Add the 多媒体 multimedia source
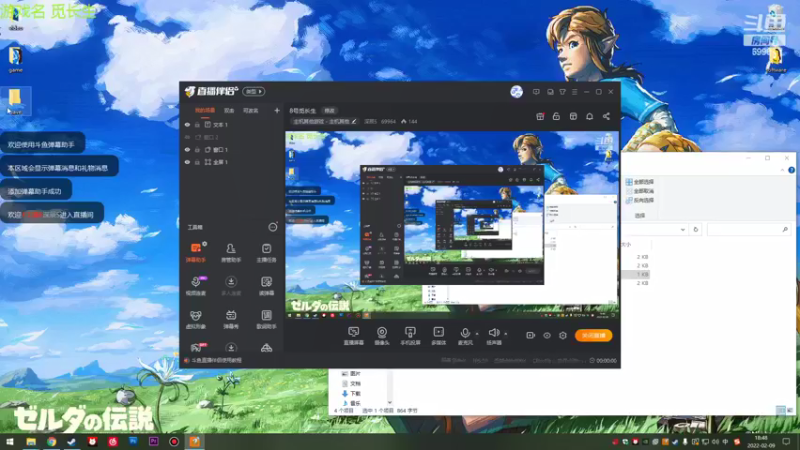 click(x=439, y=336)
